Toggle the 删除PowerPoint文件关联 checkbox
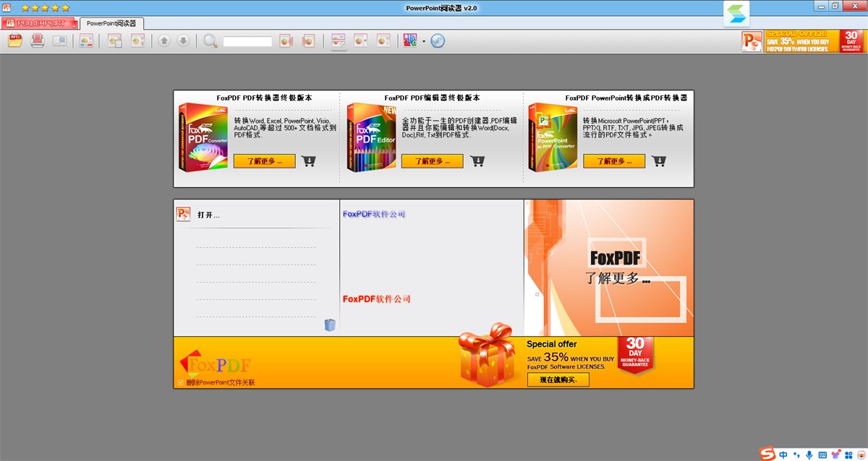The image size is (868, 461). point(180,382)
